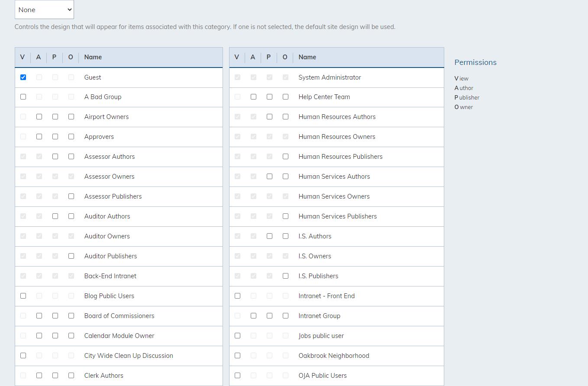Image resolution: width=588 pixels, height=386 pixels.
Task: Tick Owner for Auditor Authors
Action: [71, 216]
